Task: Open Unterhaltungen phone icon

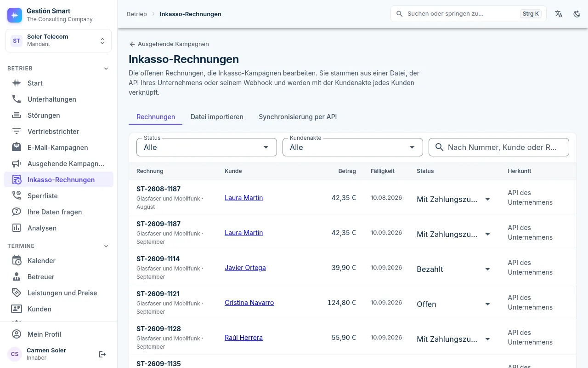Action: tap(17, 99)
